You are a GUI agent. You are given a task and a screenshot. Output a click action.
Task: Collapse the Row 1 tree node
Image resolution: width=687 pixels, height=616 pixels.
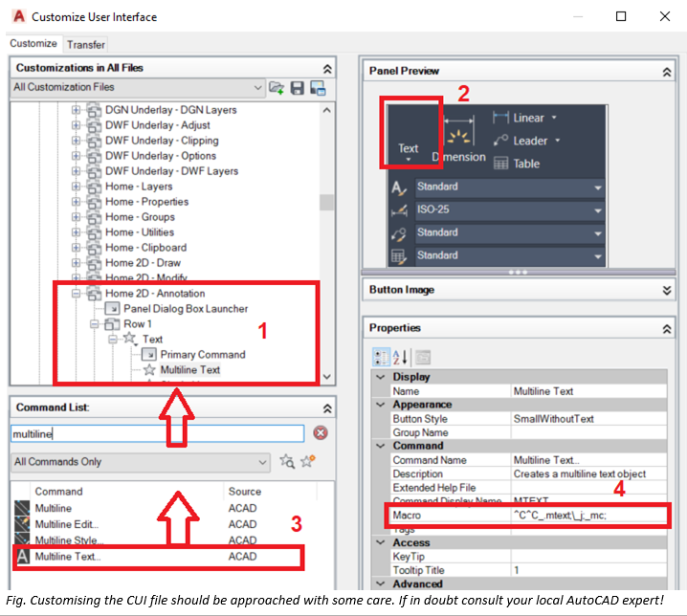tap(95, 323)
